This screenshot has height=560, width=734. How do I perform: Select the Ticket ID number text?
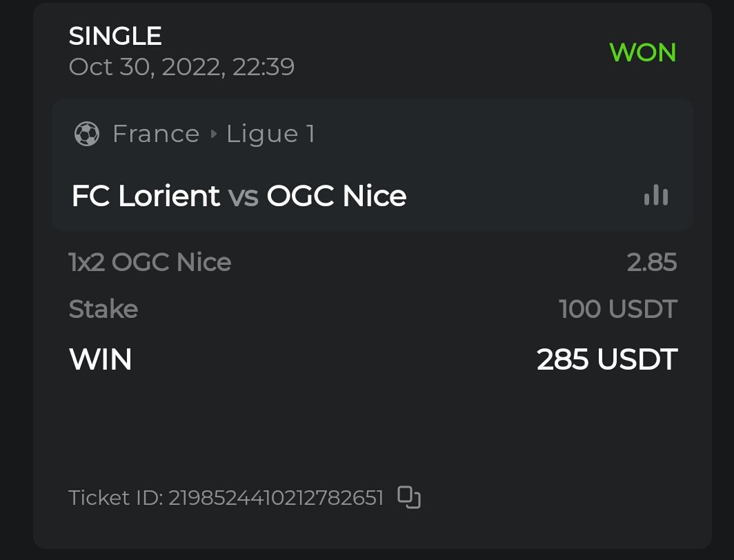tap(276, 498)
